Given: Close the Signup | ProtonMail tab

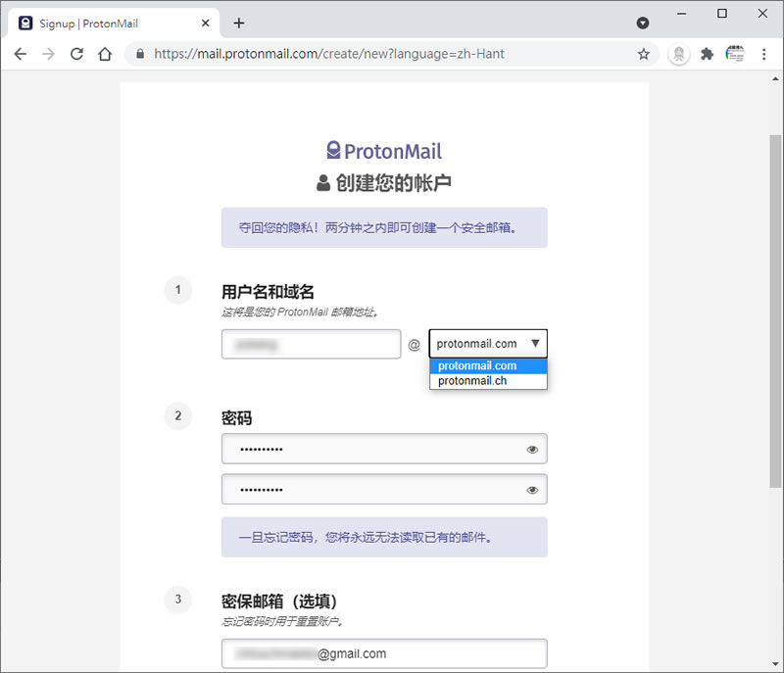Looking at the screenshot, I should 206,23.
